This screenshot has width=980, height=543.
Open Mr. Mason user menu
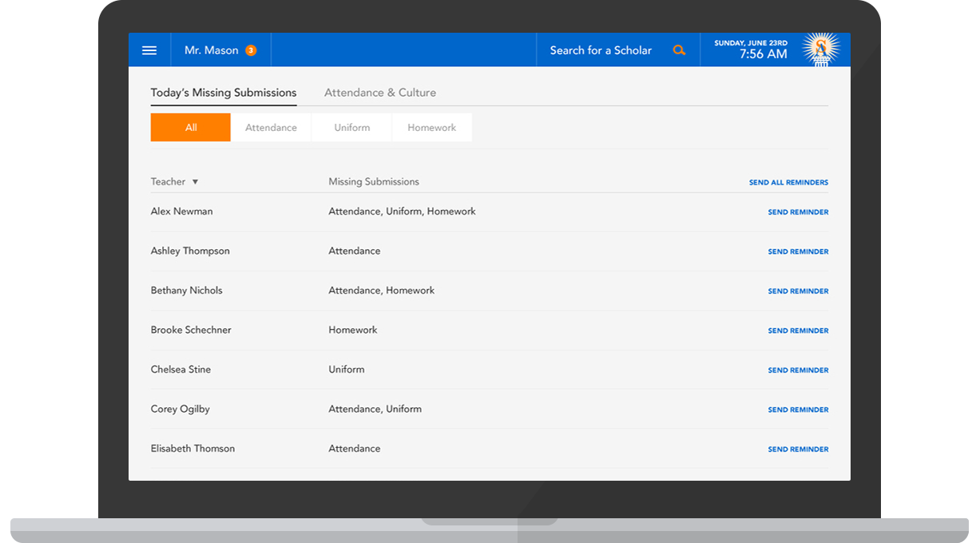[x=212, y=50]
